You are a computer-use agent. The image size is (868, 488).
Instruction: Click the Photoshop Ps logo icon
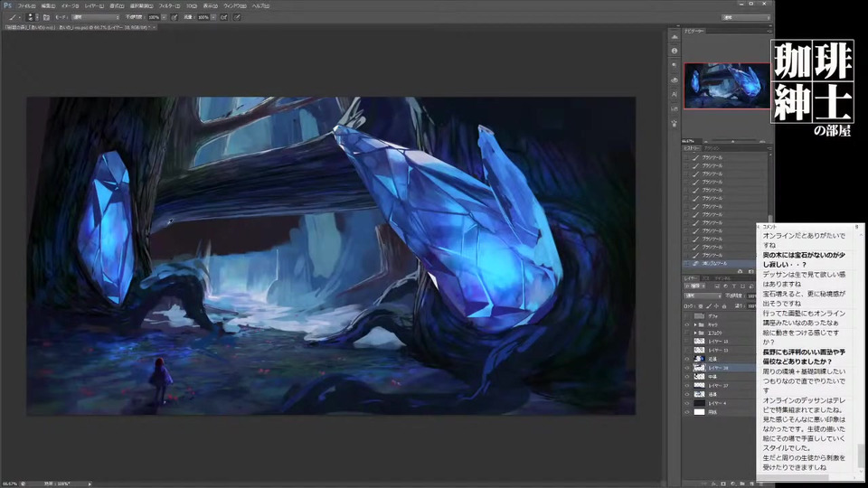tap(7, 5)
